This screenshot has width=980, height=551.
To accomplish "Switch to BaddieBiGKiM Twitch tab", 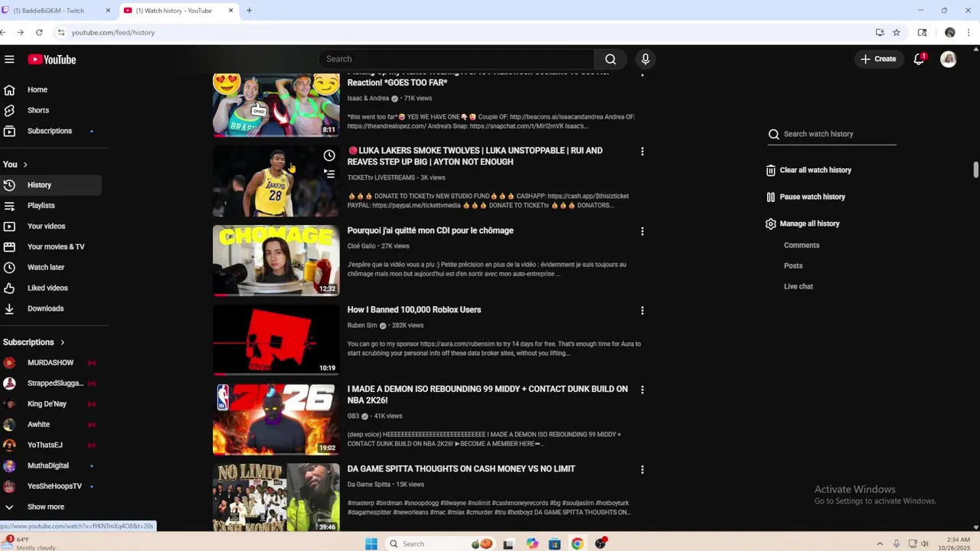I will [57, 11].
